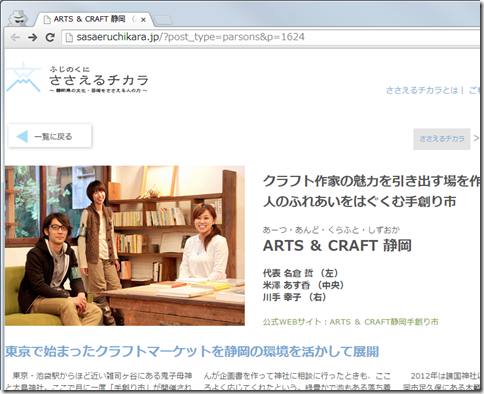Click the gray ささえるチカラ breadcrumb
The width and height of the screenshot is (484, 394).
(442, 139)
